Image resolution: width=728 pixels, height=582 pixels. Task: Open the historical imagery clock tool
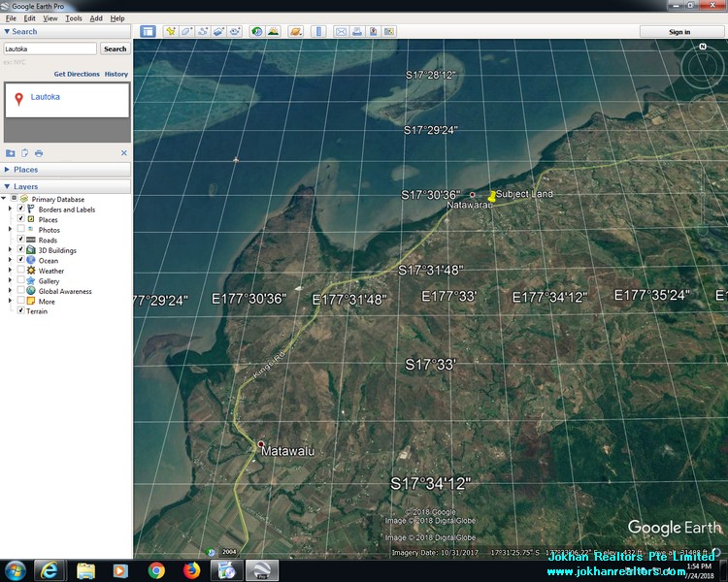point(256,31)
